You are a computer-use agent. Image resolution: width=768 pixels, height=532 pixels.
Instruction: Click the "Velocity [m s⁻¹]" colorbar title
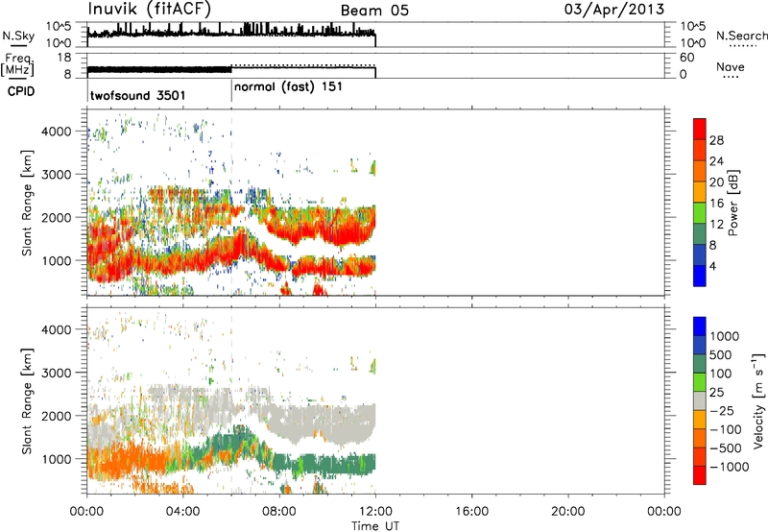[758, 400]
